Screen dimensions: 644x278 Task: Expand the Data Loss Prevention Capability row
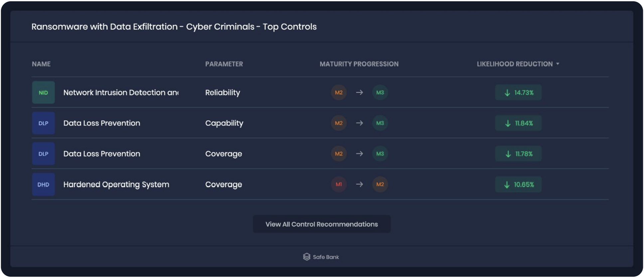(101, 123)
